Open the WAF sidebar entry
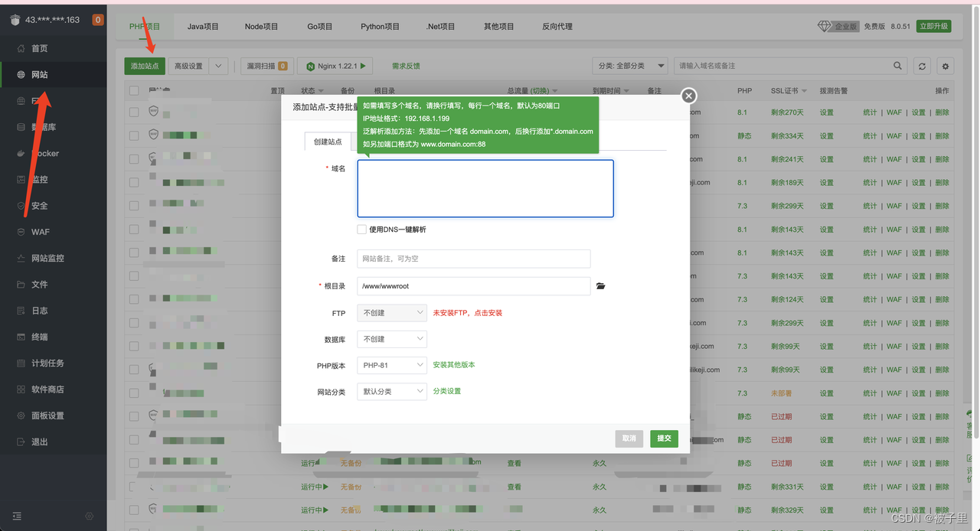980x531 pixels. [40, 232]
